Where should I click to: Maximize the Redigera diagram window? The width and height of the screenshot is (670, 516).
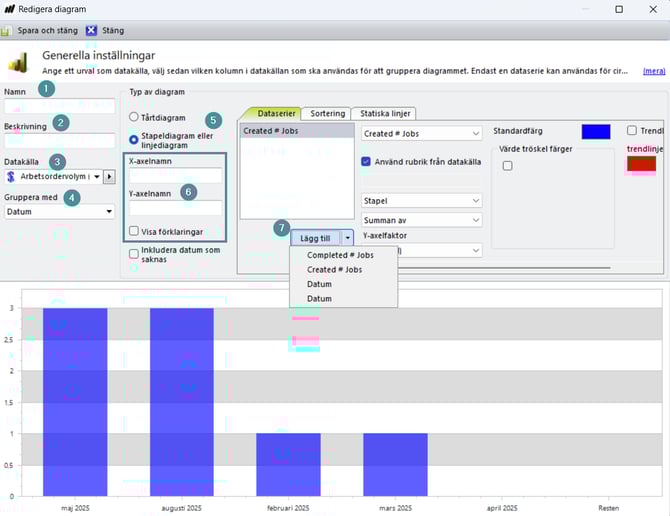(618, 9)
